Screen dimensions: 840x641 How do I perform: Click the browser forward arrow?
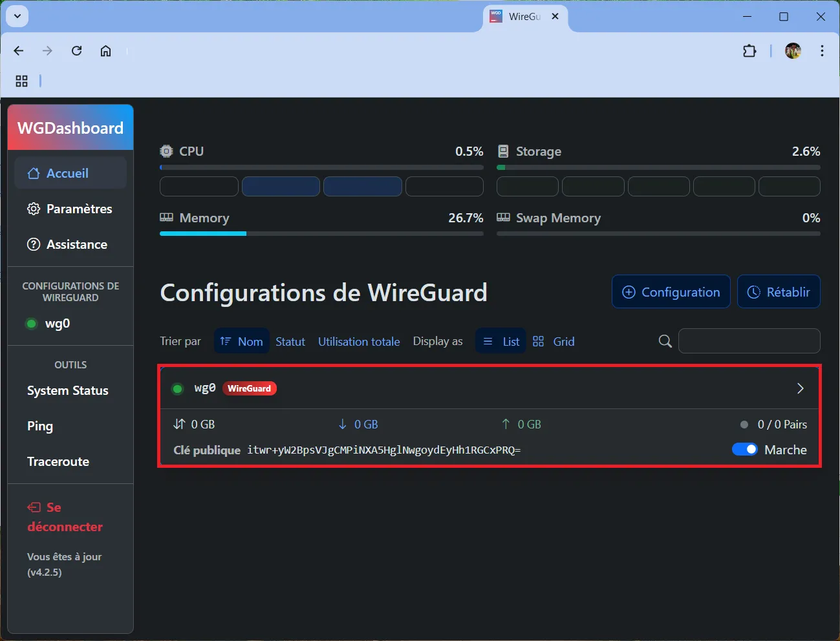coord(47,50)
